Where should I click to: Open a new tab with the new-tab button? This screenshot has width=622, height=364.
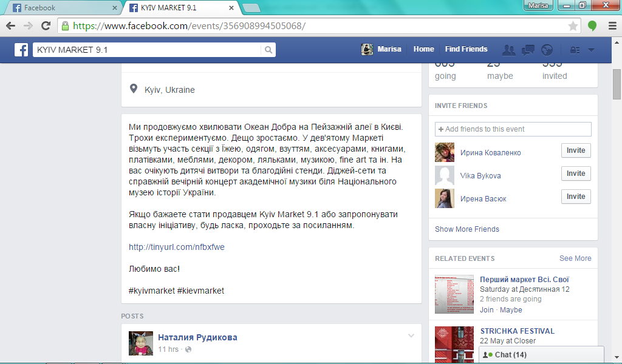click(251, 7)
